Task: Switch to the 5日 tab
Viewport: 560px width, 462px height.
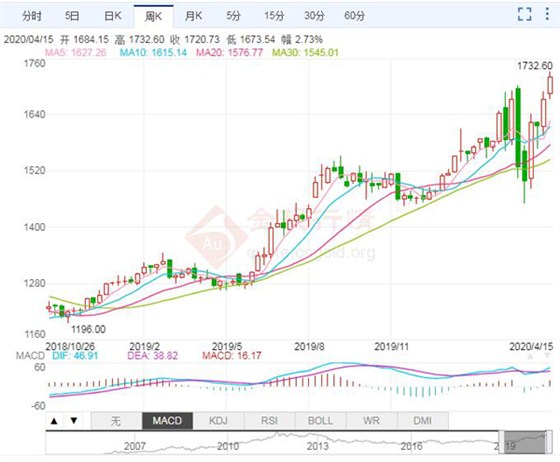Action: [72, 16]
